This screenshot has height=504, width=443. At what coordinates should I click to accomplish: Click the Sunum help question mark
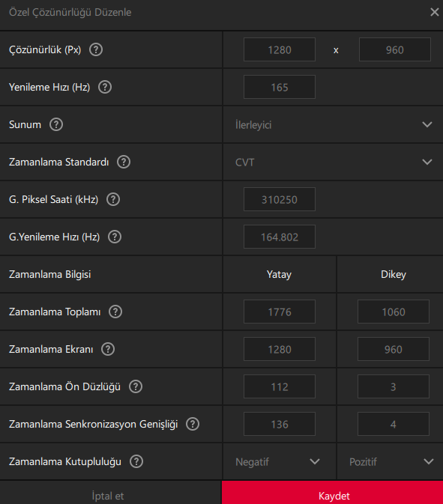pos(56,124)
